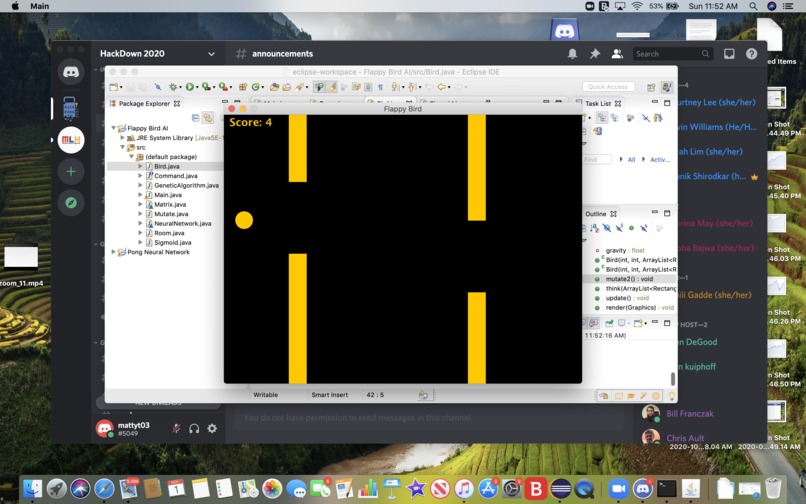Open the HackDown 2020 server dropdown
The width and height of the screenshot is (806, 504).
click(211, 53)
